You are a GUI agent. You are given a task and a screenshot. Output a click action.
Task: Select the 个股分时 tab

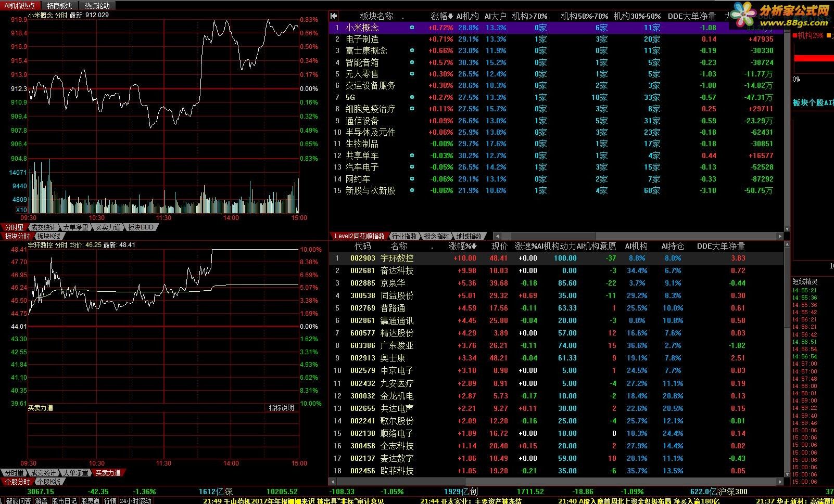point(17,482)
